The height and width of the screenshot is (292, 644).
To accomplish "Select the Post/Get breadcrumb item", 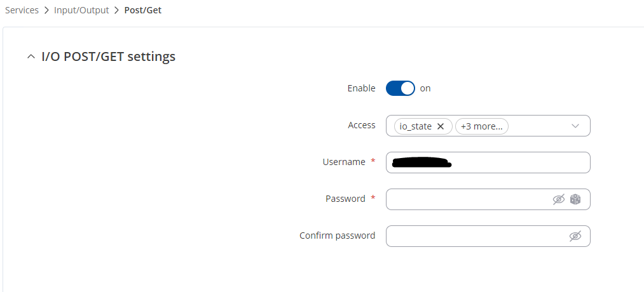I will click(143, 11).
